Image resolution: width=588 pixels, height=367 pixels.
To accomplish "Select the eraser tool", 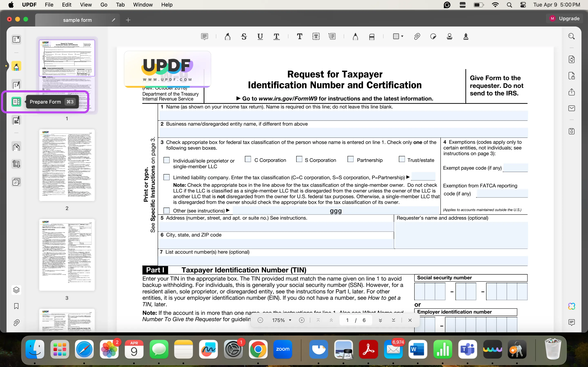I will tap(372, 36).
